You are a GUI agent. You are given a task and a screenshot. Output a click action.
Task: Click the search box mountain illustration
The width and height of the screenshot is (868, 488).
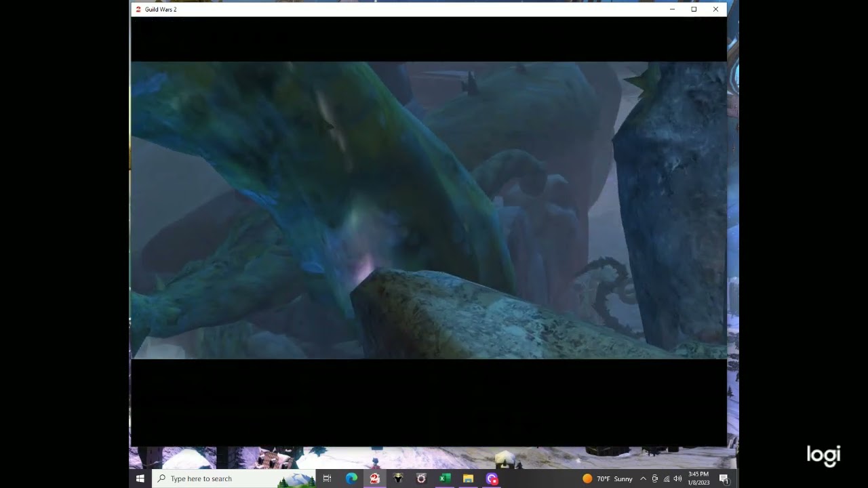296,479
